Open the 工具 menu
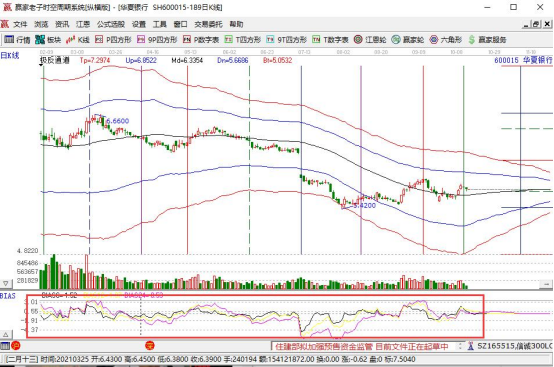The image size is (554, 367). [x=159, y=24]
